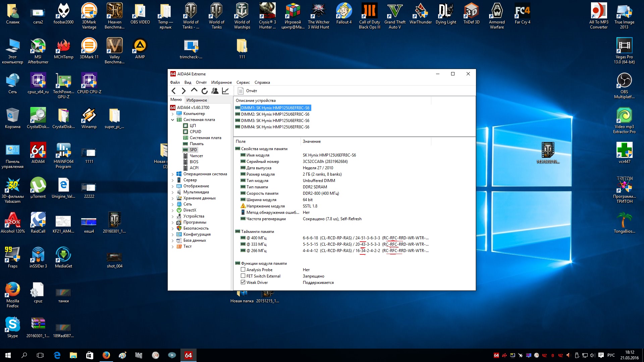
Task: Open the graph chart toolbar icon
Action: (x=225, y=91)
